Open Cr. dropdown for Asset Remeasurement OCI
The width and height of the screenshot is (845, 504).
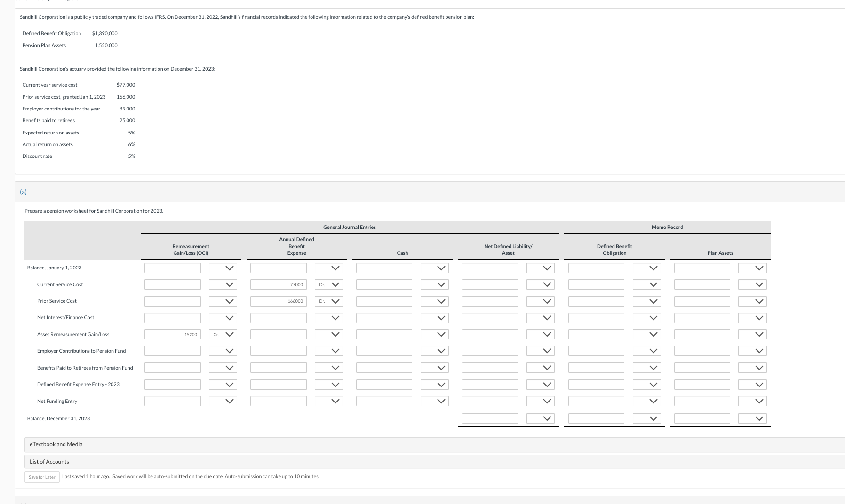(223, 334)
